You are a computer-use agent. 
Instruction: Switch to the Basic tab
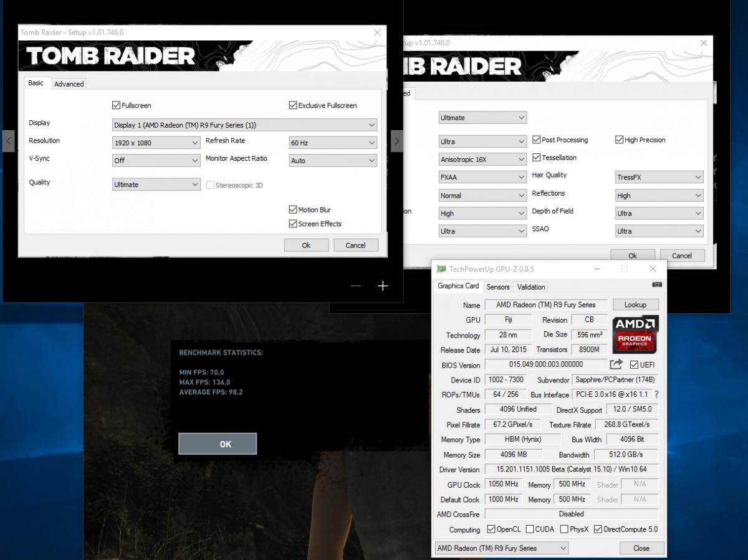36,83
